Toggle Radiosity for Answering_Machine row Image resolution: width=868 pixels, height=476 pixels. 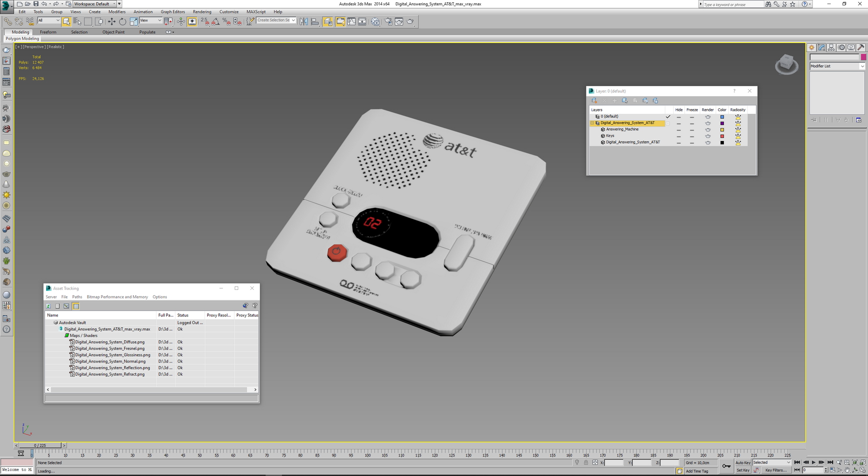click(738, 130)
